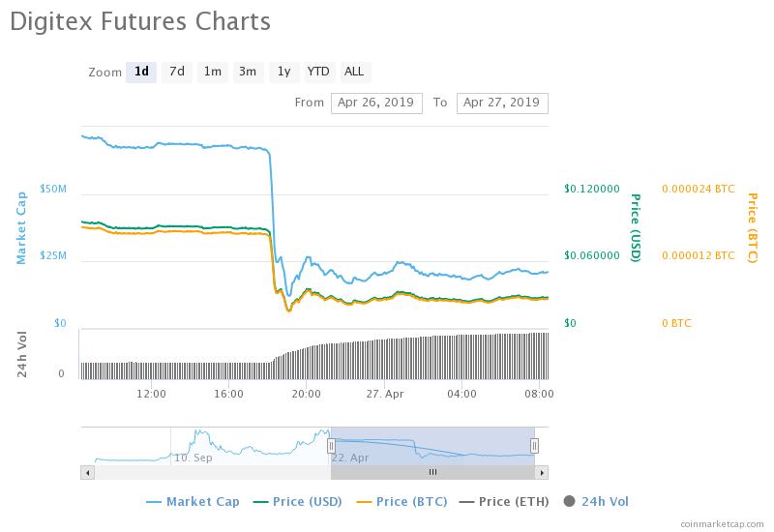Toggle the 24h Vol legend item
The image size is (774, 532).
(x=596, y=501)
